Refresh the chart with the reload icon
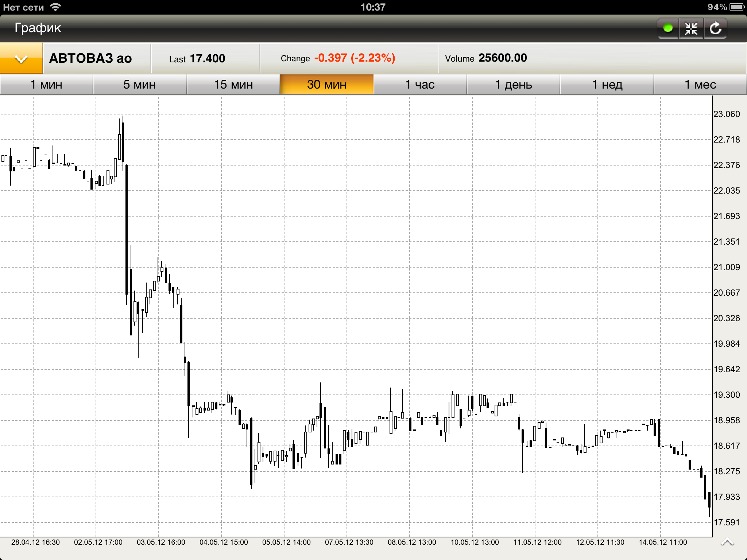Viewport: 747px width, 560px height. (715, 28)
